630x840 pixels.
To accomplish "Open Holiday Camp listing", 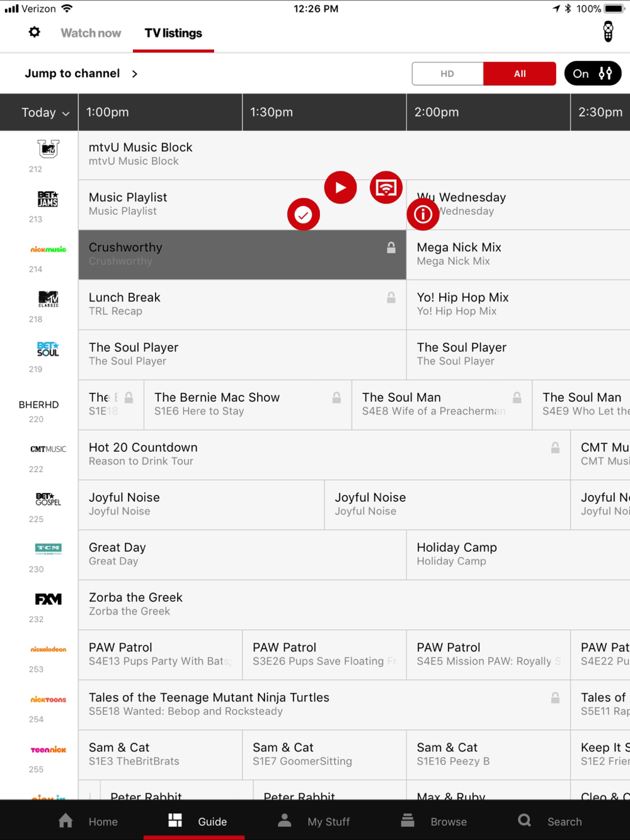I will 518,555.
